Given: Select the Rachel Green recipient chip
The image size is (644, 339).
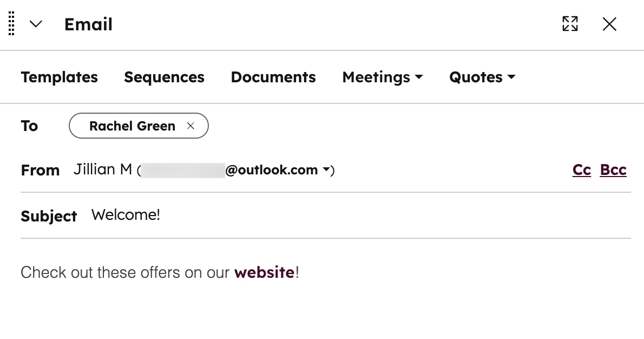Looking at the screenshot, I should click(x=132, y=126).
